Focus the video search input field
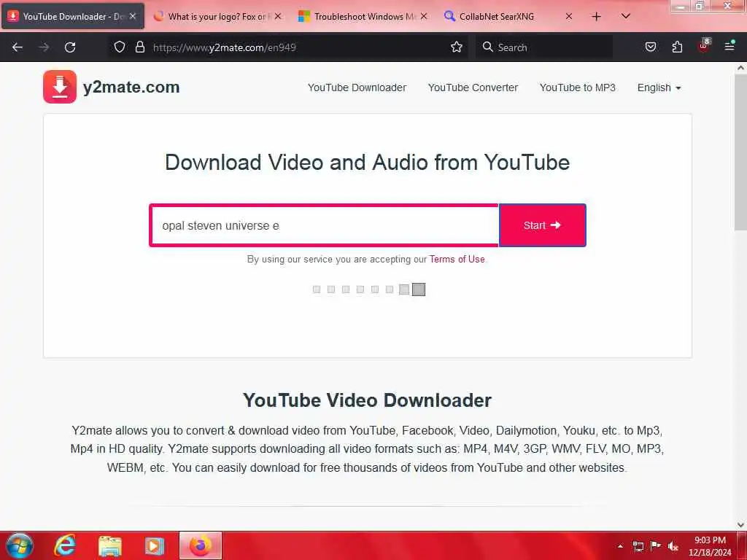747x560 pixels. (x=324, y=225)
